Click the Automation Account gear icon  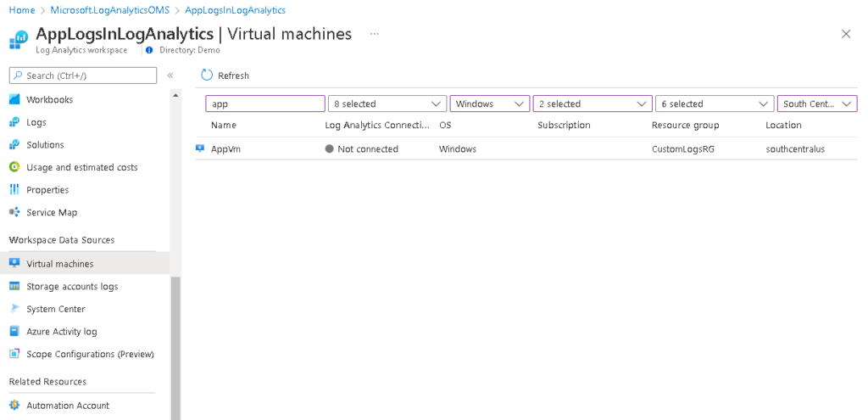point(14,406)
